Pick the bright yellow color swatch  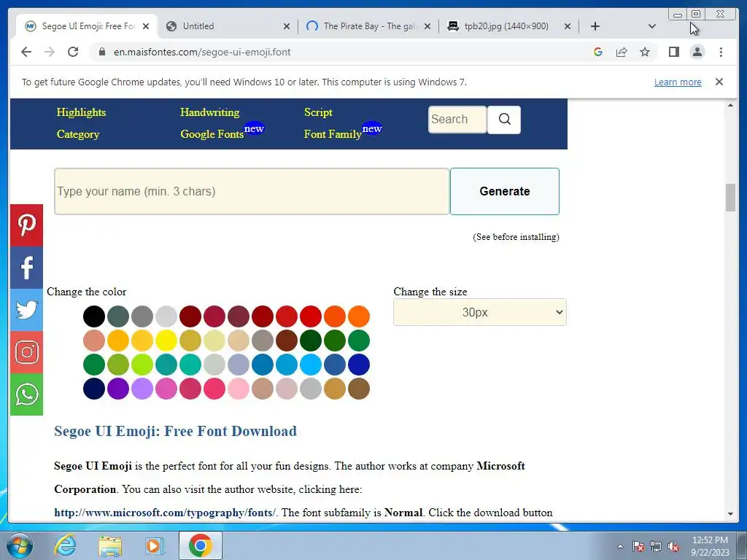point(166,341)
